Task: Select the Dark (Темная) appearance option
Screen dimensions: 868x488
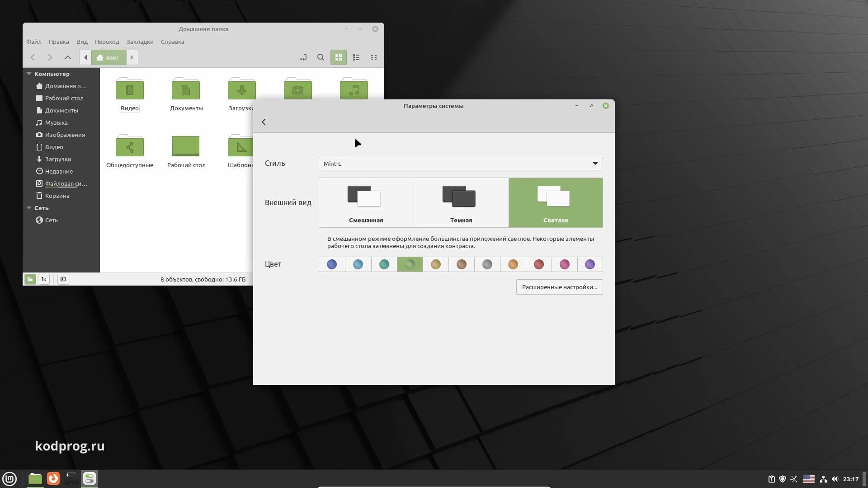Action: (461, 202)
